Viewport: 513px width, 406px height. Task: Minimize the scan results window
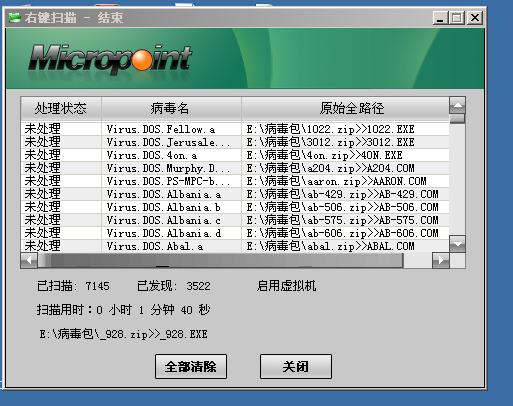click(x=440, y=18)
